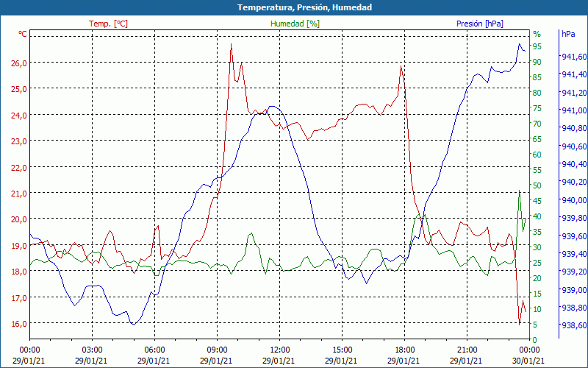Click the '95' humidity axis value
This screenshot has height=368, width=588.
[537, 46]
